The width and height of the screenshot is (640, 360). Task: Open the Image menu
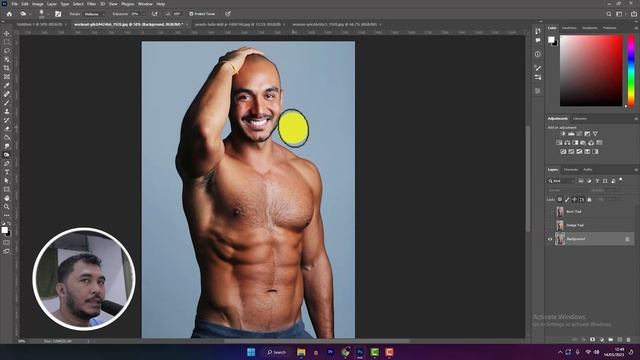coord(37,4)
